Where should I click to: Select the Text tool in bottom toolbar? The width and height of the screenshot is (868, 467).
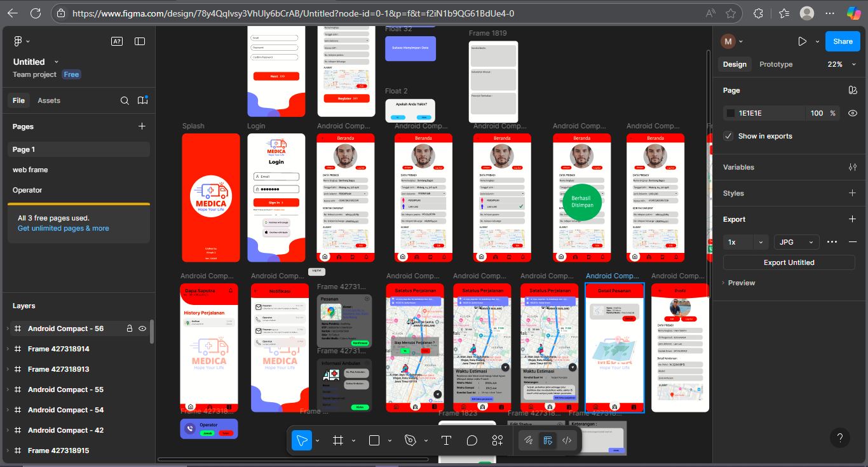446,440
